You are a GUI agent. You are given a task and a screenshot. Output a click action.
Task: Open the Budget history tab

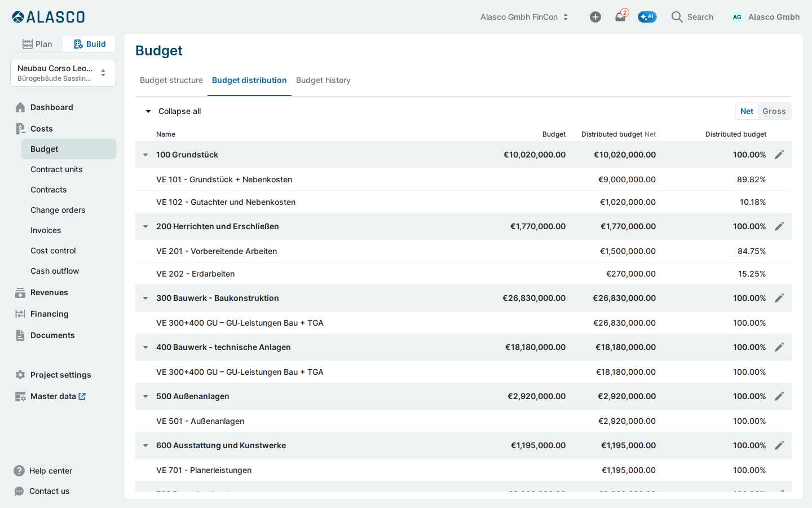pos(323,80)
